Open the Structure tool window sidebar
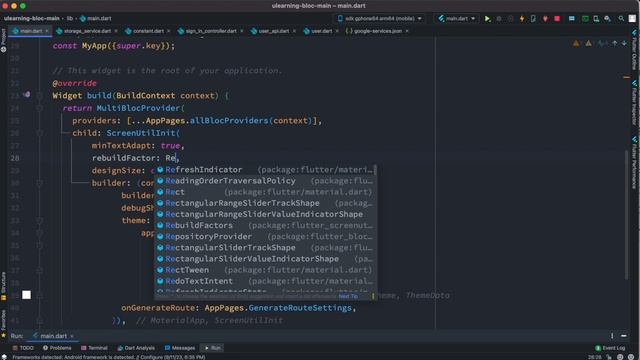 coord(3,286)
